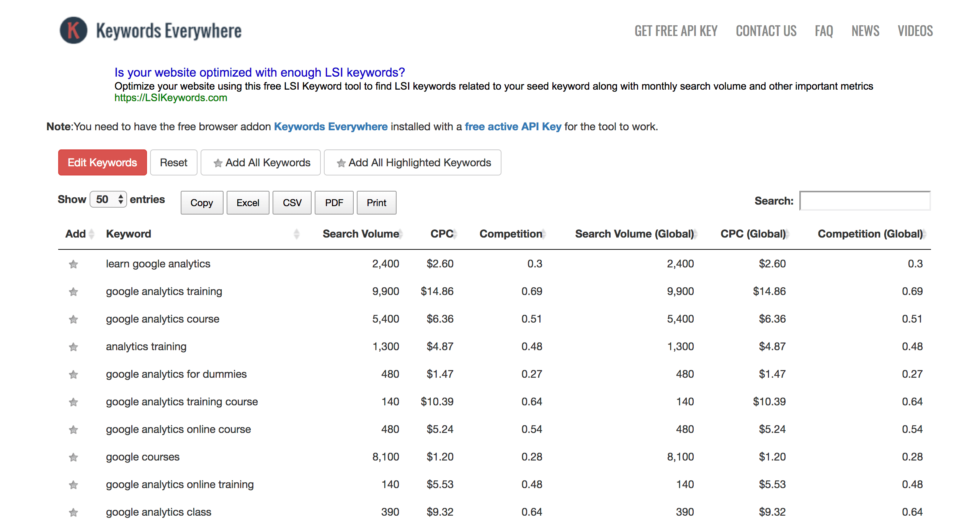Copy table data with Copy button
The height and width of the screenshot is (531, 980).
click(202, 203)
